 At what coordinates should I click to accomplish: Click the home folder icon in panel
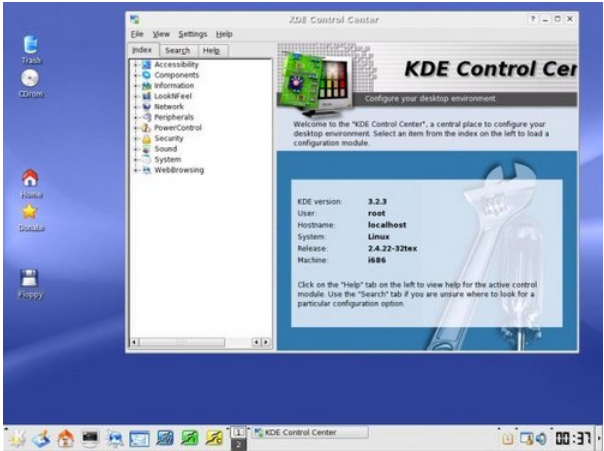[x=66, y=438]
